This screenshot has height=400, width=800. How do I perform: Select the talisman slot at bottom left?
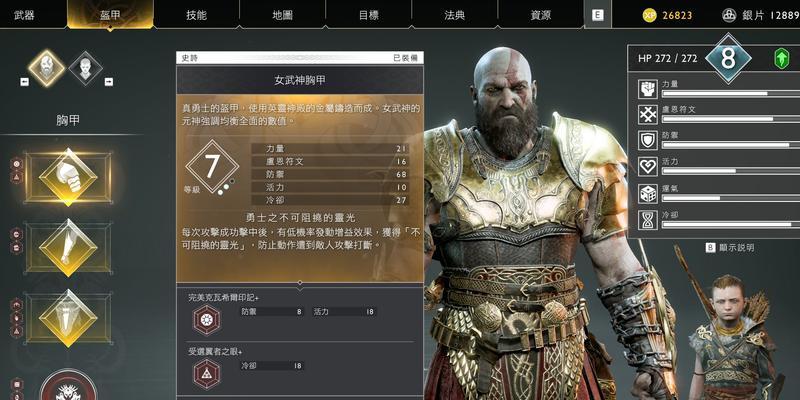68,386
